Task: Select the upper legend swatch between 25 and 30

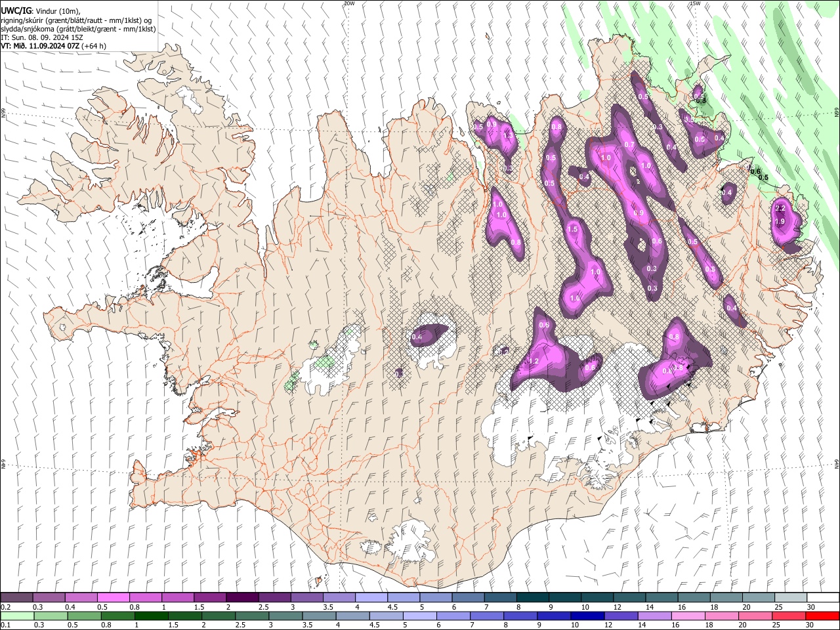Action: (791, 597)
